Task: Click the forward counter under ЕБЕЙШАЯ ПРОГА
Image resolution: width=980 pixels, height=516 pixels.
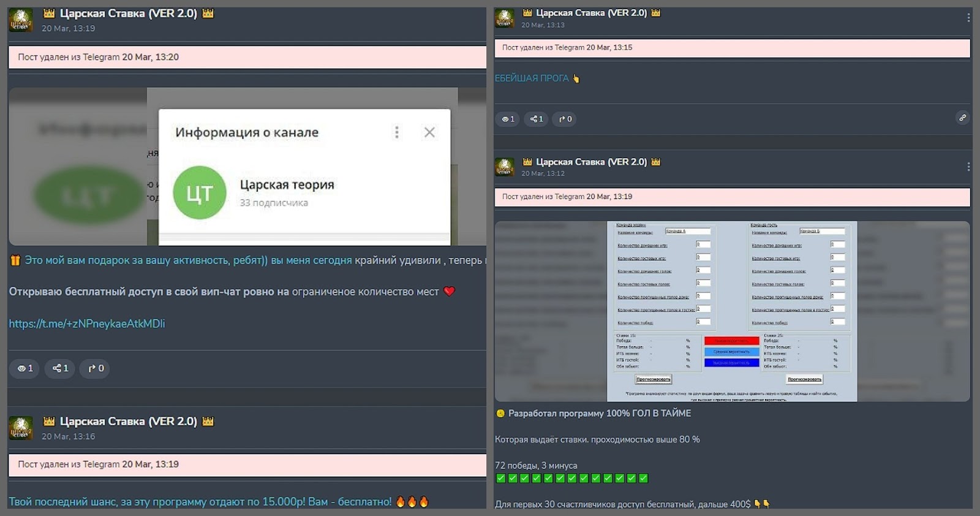Action: pos(565,119)
